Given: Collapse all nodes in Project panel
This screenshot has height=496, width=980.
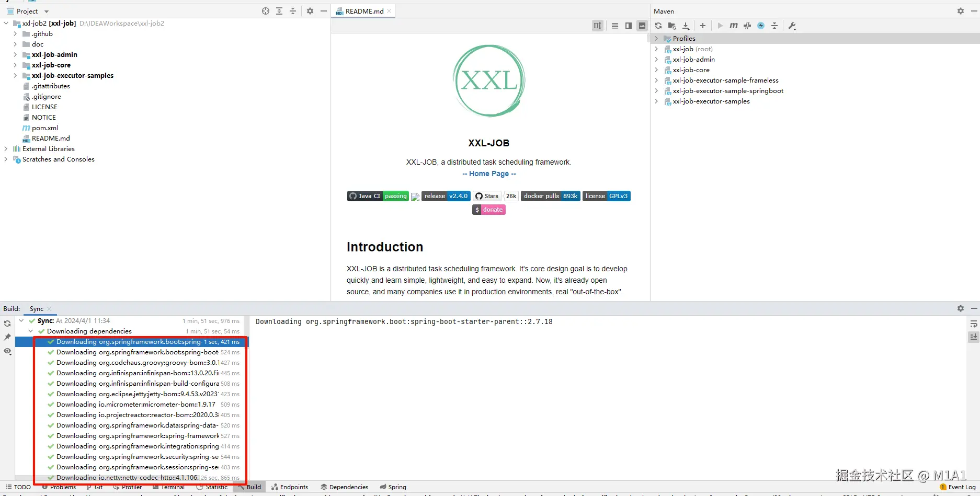Looking at the screenshot, I should [293, 11].
